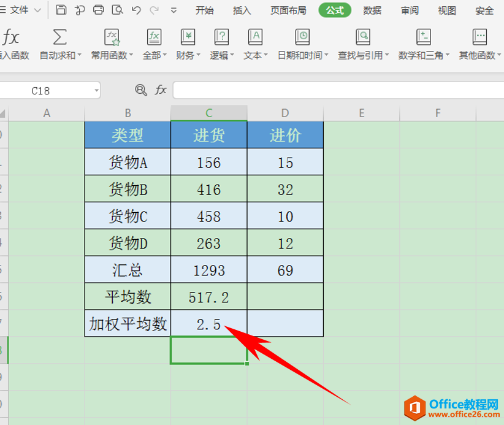
Task: Switch to the 开始 tab
Action: (x=204, y=10)
